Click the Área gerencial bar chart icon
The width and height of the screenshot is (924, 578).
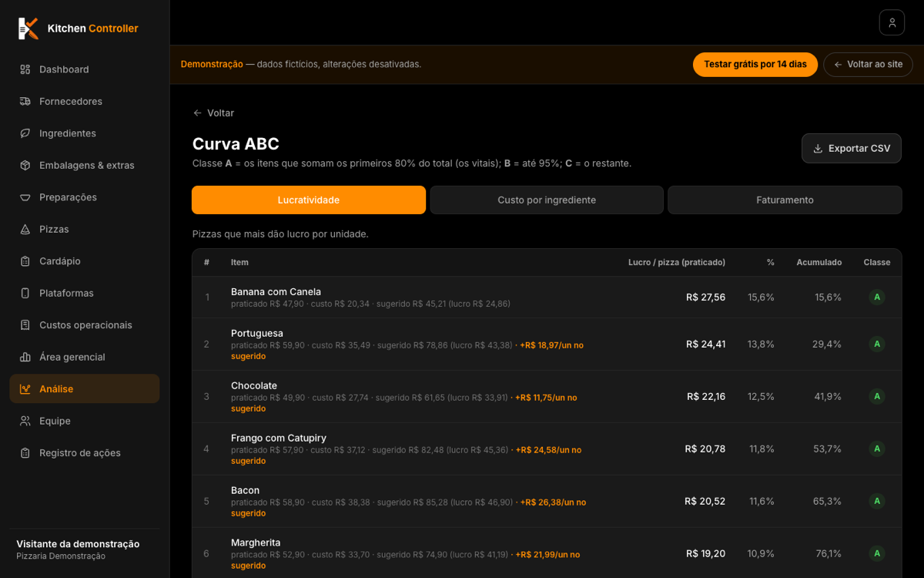[25, 357]
